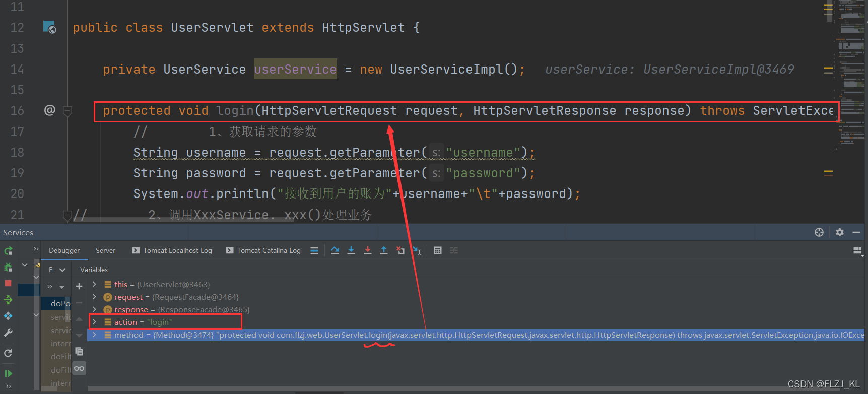Screen dimensions: 868x394
Task: Click the Services panel title
Action: click(18, 232)
